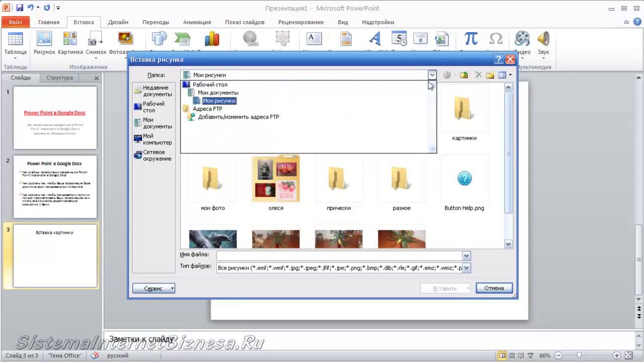This screenshot has height=362, width=644.
Task: Collapse the ribbon with the caret button
Action: pos(625,22)
